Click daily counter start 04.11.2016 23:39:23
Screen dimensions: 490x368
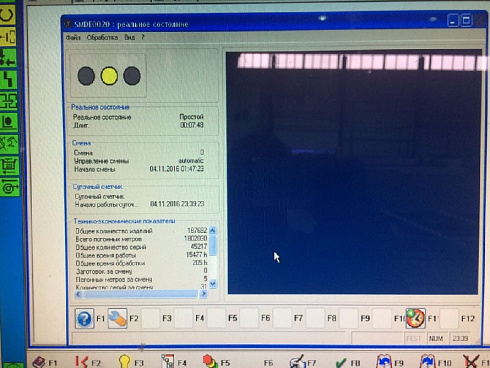177,204
